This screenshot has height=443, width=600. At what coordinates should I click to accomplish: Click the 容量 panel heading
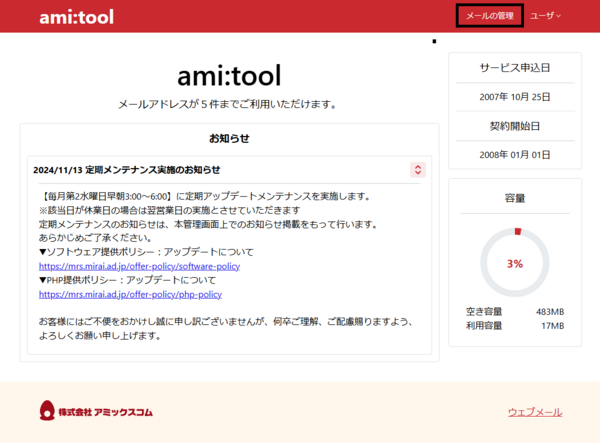tap(515, 198)
